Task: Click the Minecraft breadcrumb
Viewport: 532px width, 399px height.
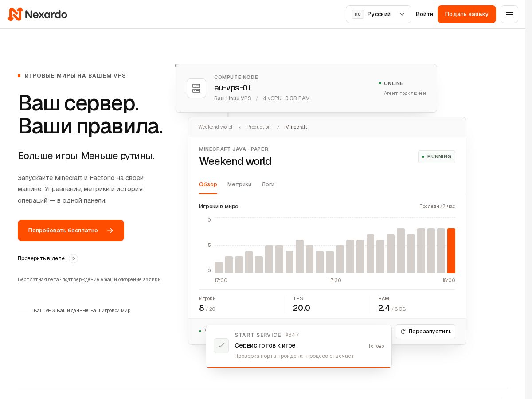Action: 296,127
